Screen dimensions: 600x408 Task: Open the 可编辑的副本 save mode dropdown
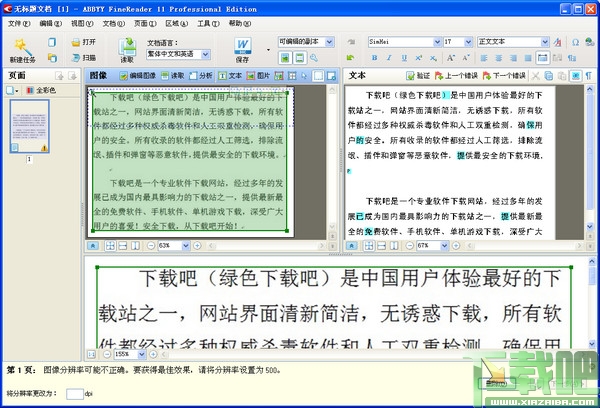click(330, 42)
